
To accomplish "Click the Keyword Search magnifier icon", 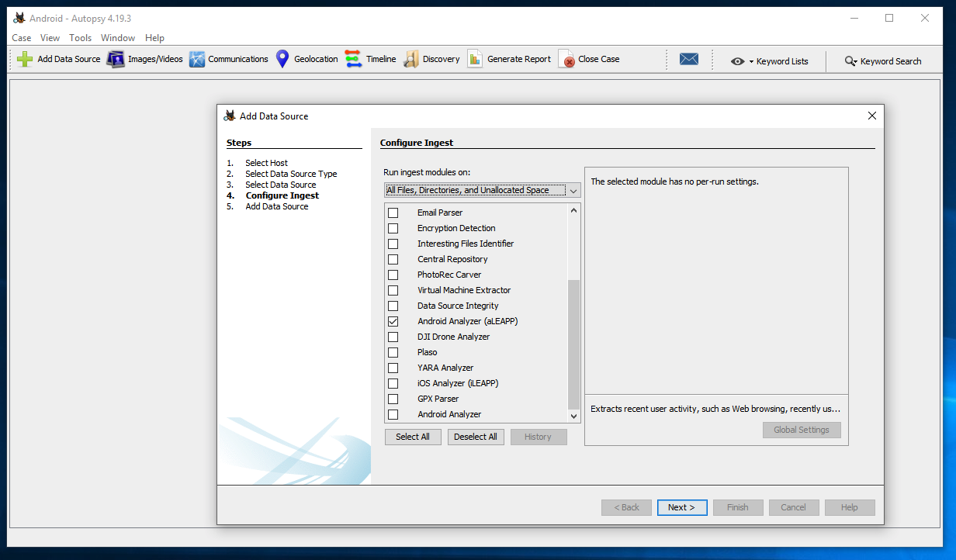I will click(x=850, y=61).
